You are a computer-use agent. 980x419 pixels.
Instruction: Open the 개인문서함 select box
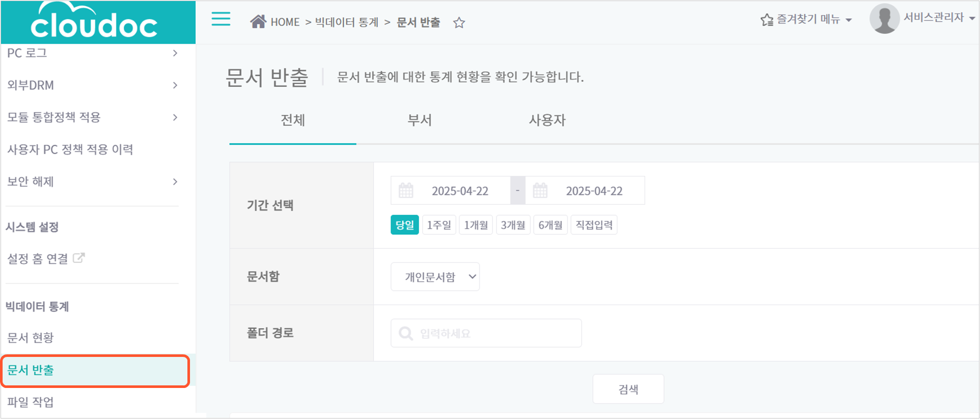pyautogui.click(x=435, y=277)
